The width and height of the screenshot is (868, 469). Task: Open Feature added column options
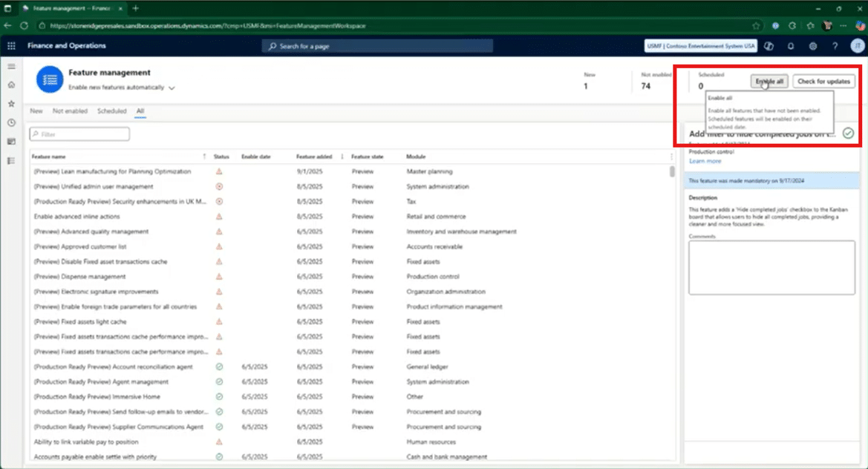coord(342,157)
